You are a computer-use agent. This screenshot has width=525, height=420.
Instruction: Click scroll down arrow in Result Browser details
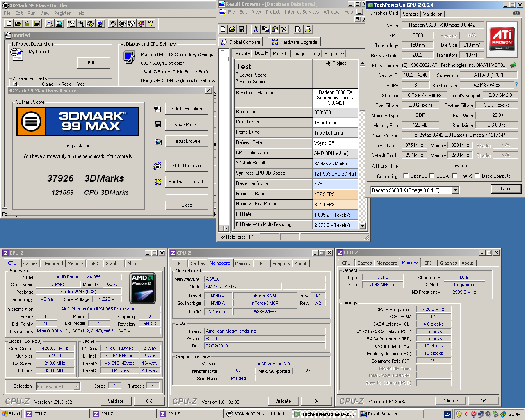(x=362, y=226)
